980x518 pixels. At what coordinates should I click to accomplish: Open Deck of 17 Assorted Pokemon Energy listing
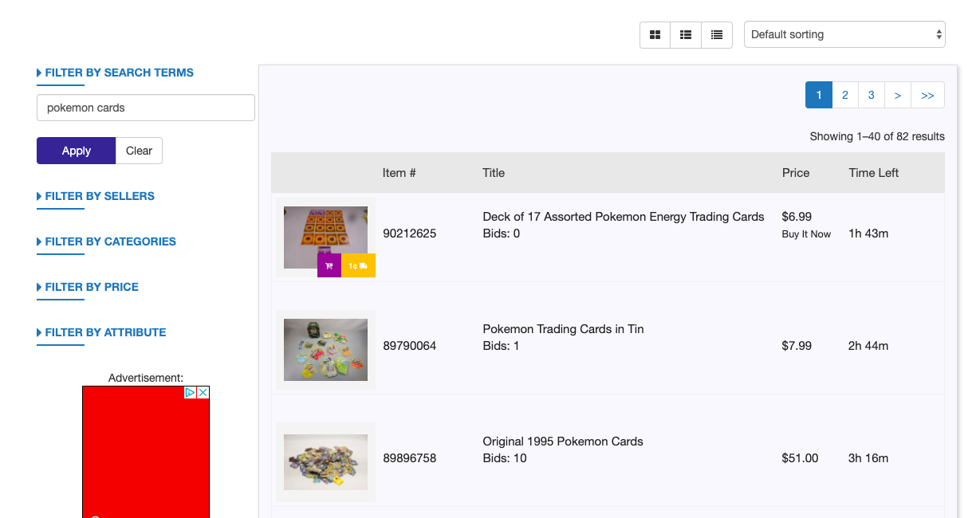click(x=624, y=217)
